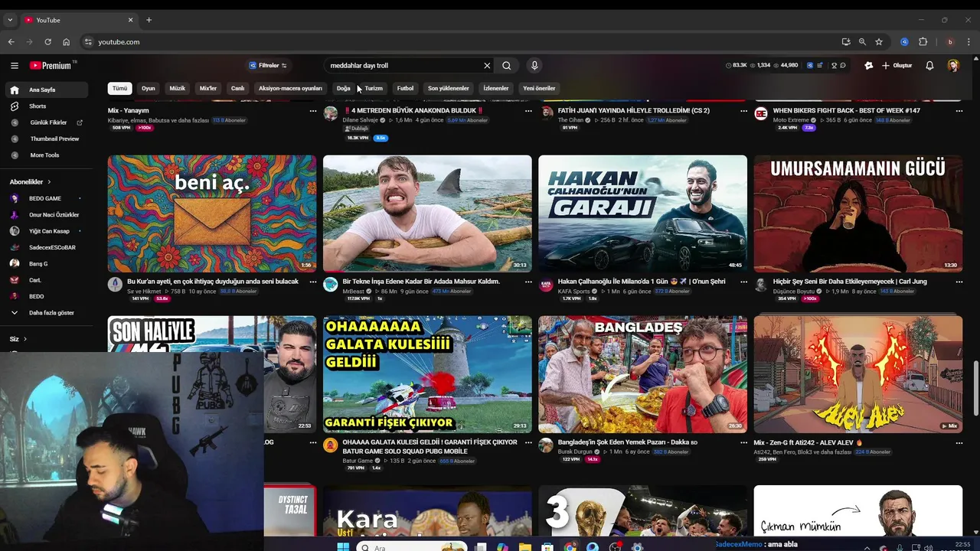Open Günlük Fikirler in sidebar

coord(47,122)
